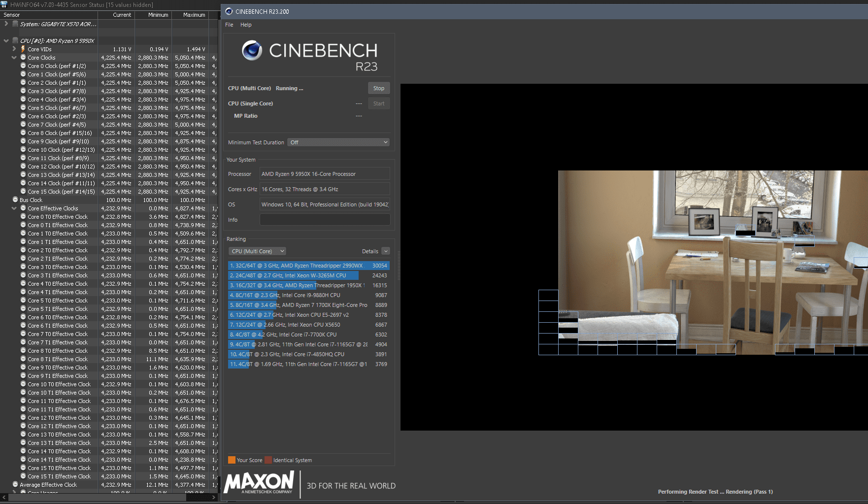Screen dimensions: 868x504
Task: Click the Your Score orange legend swatch
Action: pos(232,460)
